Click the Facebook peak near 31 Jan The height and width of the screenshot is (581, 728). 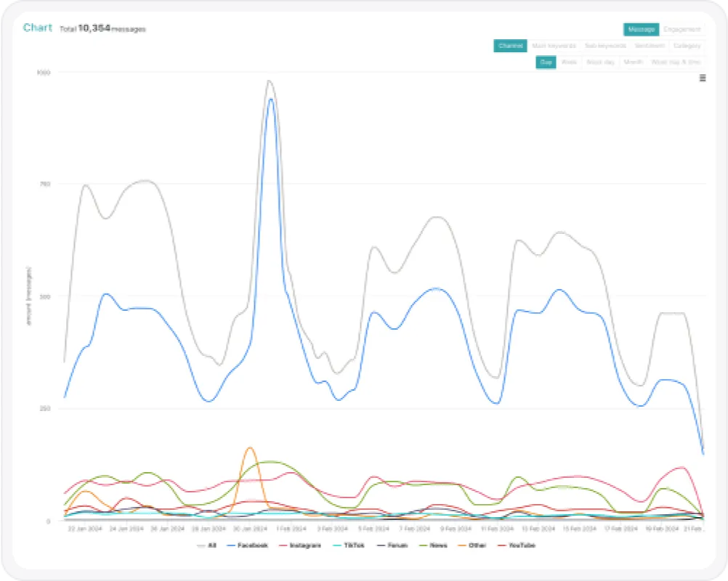pyautogui.click(x=271, y=99)
